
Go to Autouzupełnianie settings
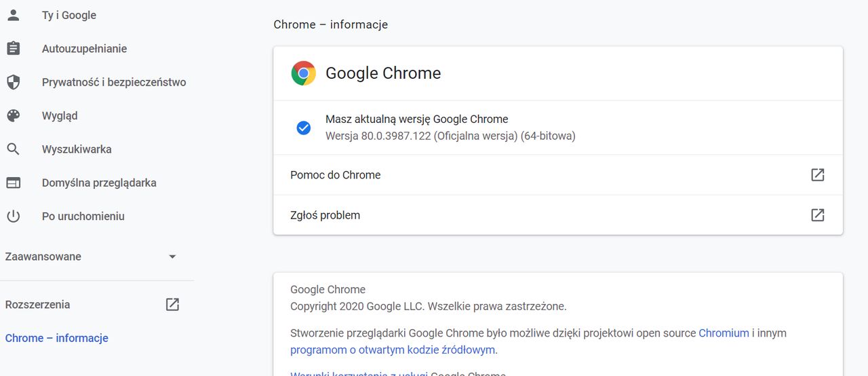pyautogui.click(x=84, y=49)
